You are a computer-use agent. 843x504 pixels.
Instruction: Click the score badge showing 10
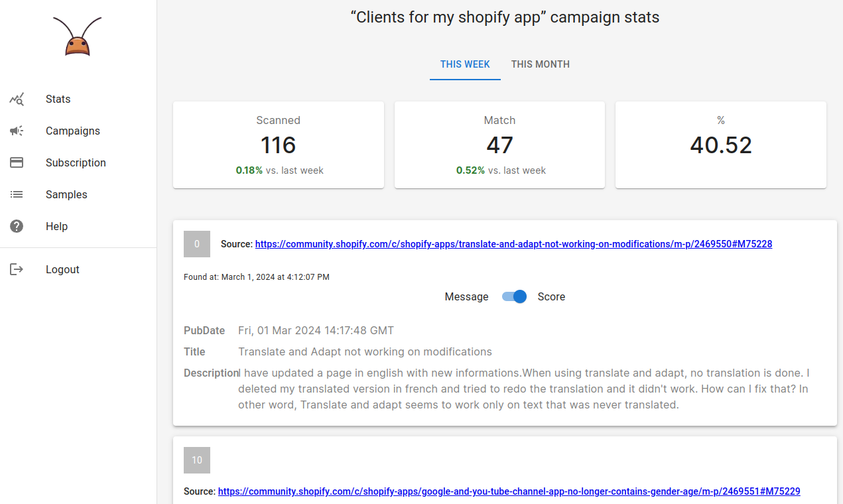click(x=197, y=460)
